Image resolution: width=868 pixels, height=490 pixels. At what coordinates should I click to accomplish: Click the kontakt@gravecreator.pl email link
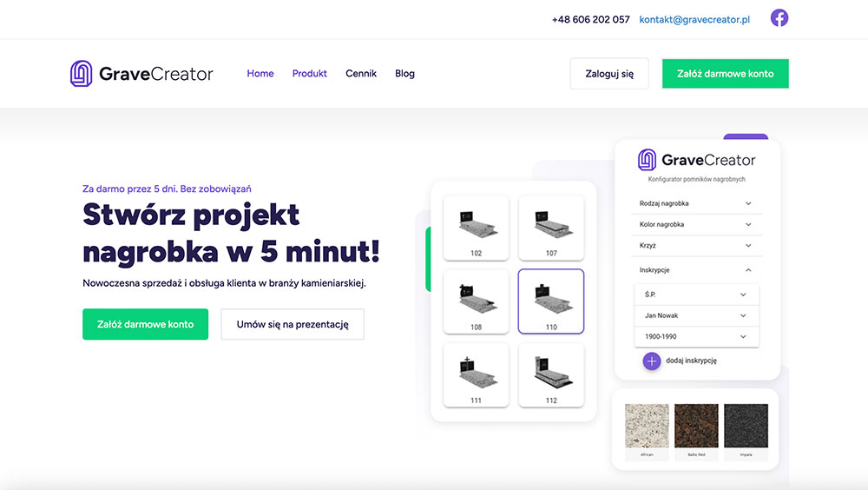tap(694, 19)
